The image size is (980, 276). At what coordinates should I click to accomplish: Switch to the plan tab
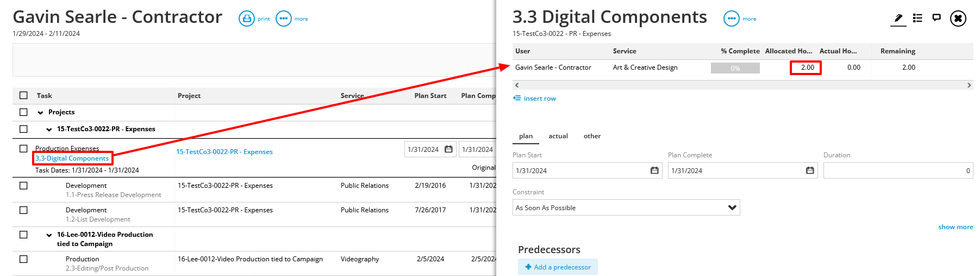526,136
